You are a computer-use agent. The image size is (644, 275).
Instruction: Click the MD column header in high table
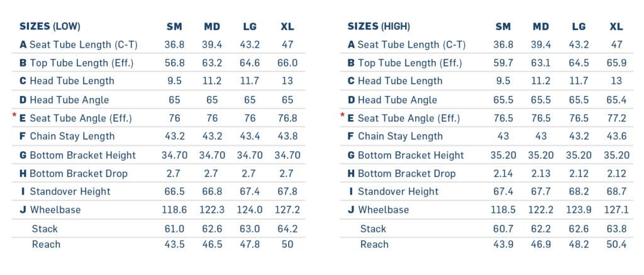540,26
